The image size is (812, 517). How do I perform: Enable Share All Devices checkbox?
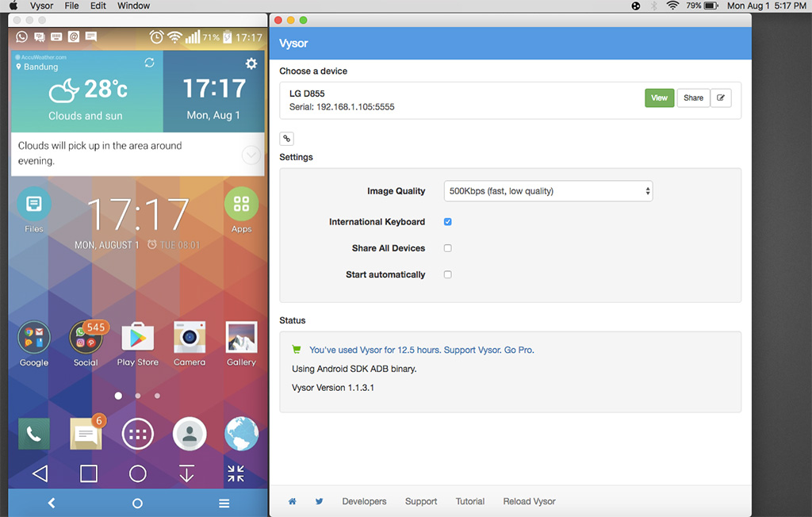(448, 248)
